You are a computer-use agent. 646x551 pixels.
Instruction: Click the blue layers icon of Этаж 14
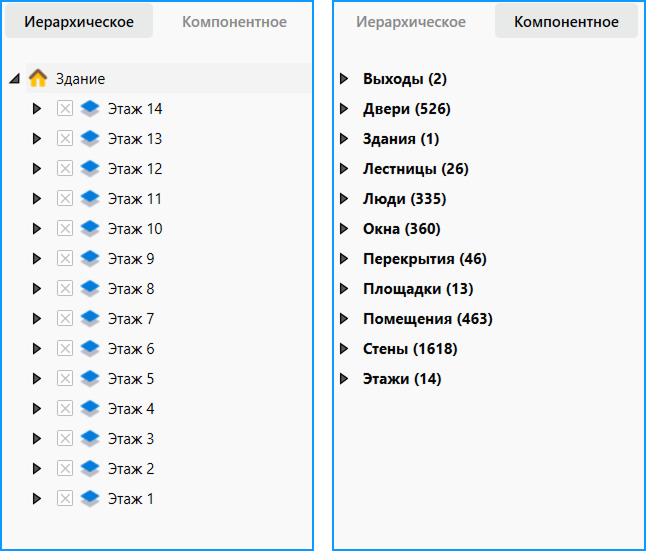point(90,109)
